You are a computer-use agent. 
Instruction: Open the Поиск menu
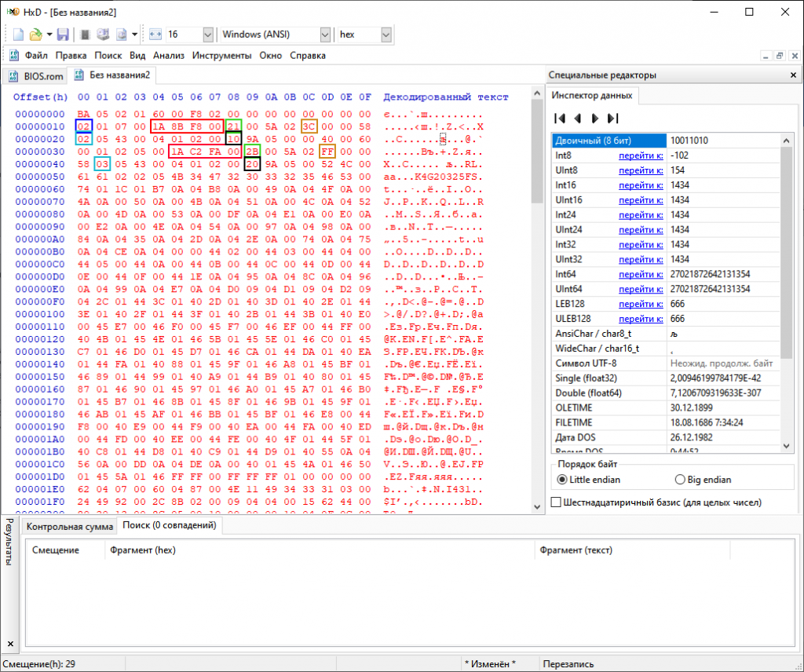click(108, 56)
